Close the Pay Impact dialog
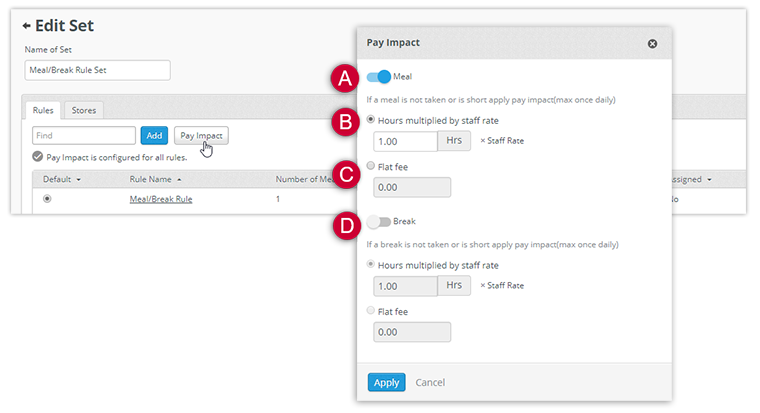This screenshot has height=413, width=760. click(652, 44)
